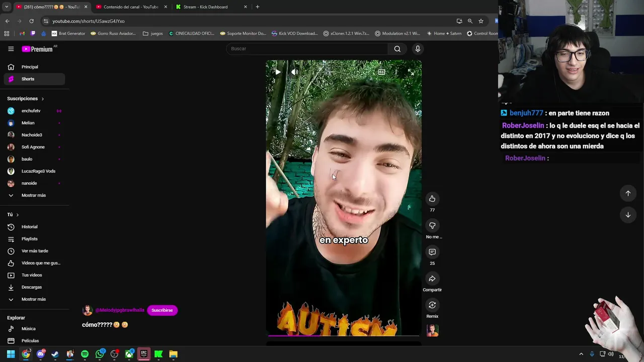Enter fullscreen for the Short
Image resolution: width=644 pixels, height=362 pixels.
point(411,72)
